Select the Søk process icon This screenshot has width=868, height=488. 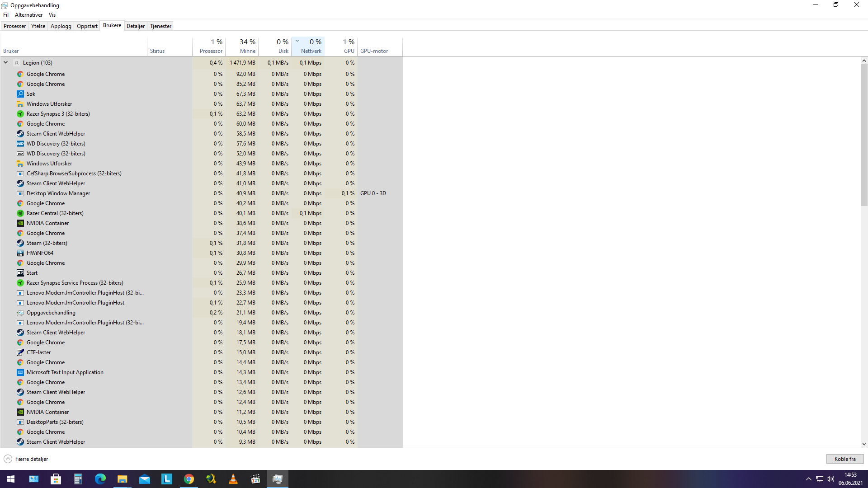[x=20, y=94]
